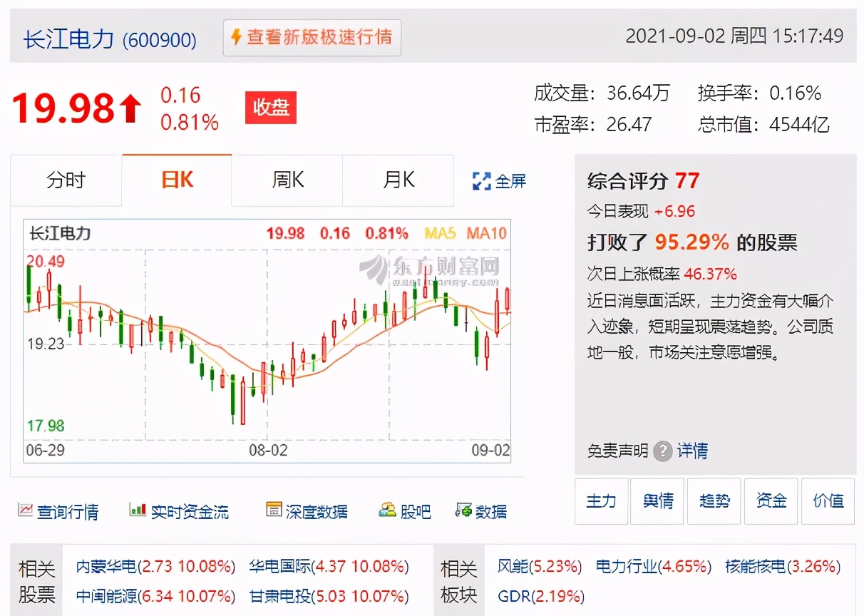The image size is (864, 616).
Task: Select the 19.98 price marker on chart
Action: (286, 233)
